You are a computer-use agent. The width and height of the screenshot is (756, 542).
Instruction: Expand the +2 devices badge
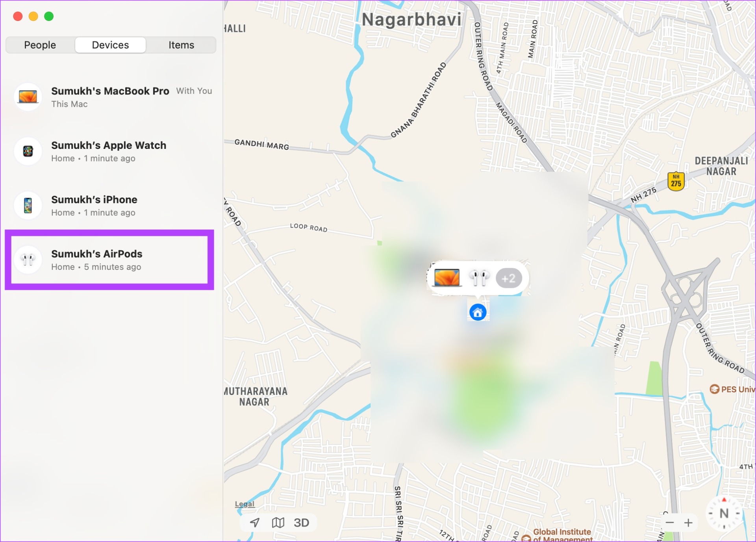tap(509, 278)
